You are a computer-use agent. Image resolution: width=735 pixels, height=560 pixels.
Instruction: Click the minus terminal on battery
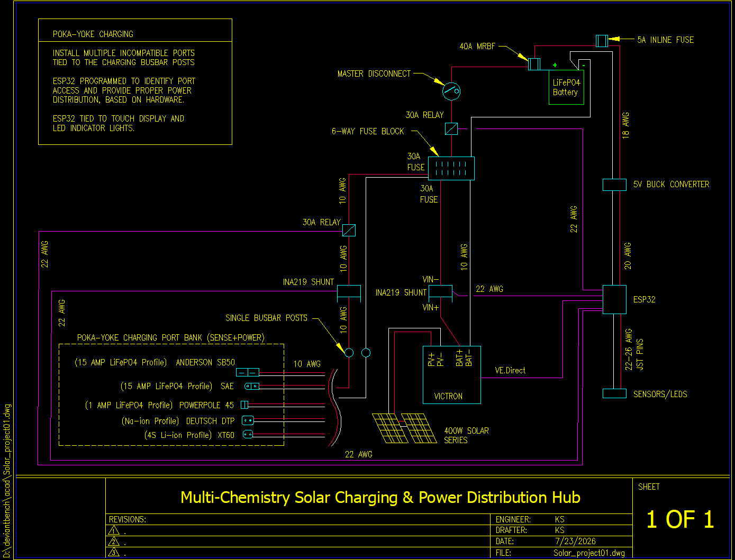[x=583, y=65]
